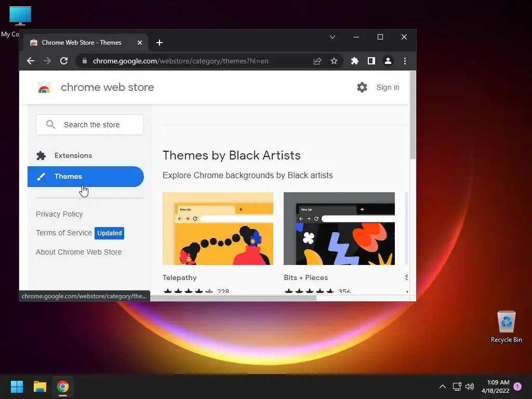This screenshot has height=399, width=532.
Task: Open the Terms of Service link
Action: pyautogui.click(x=64, y=233)
